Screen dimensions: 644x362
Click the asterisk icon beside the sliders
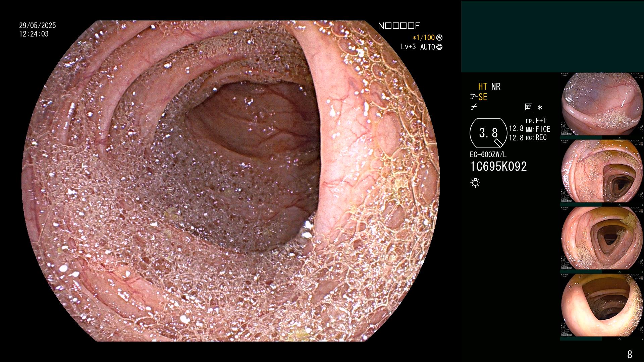[x=540, y=108]
